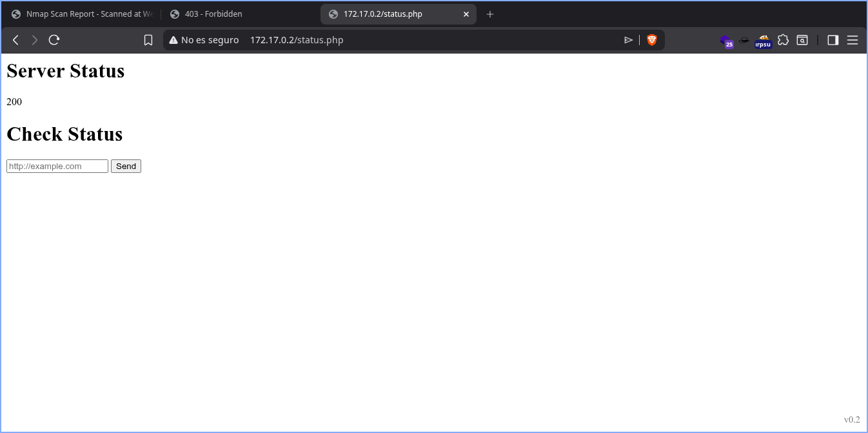868x433 pixels.
Task: Open Brave Shields lion icon
Action: coord(652,40)
